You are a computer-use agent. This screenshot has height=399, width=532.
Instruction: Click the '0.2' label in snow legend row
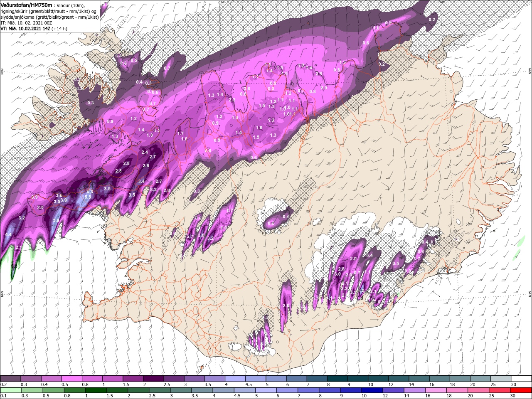tap(4, 384)
